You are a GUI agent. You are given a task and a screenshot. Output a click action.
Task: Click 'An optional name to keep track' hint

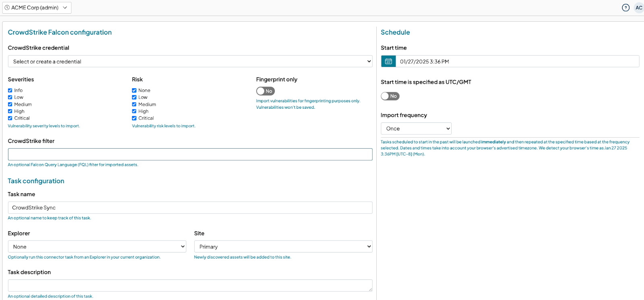50,218
